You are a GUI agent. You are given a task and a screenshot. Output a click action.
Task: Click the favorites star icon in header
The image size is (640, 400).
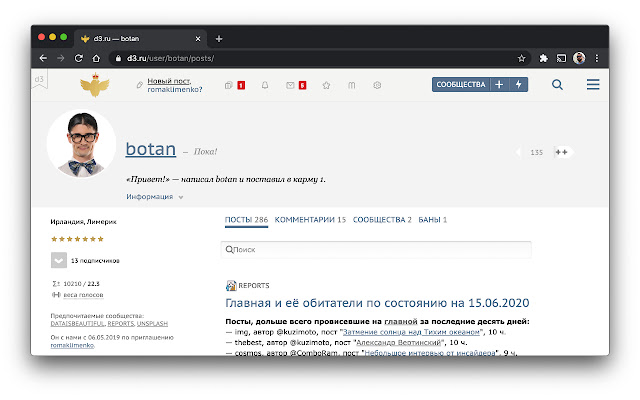pyautogui.click(x=326, y=85)
